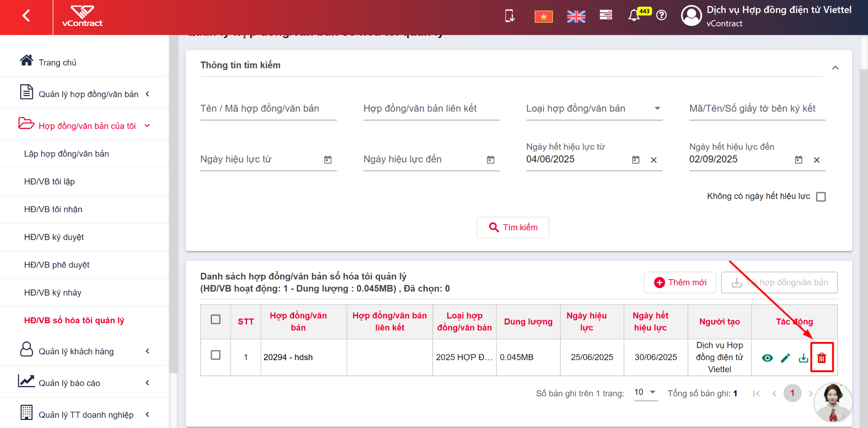Viewport: 868px width, 428px height.
Task: Go back using the left arrow
Action: click(26, 16)
